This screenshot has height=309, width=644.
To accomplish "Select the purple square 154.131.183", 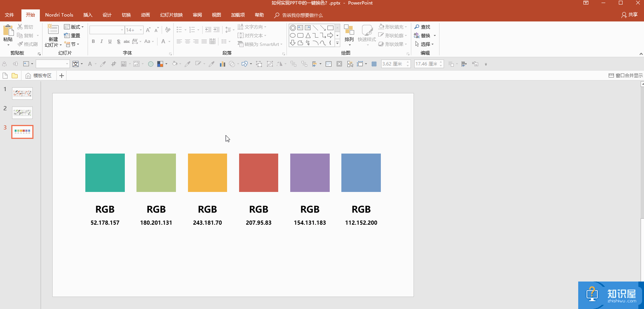I will [x=310, y=173].
